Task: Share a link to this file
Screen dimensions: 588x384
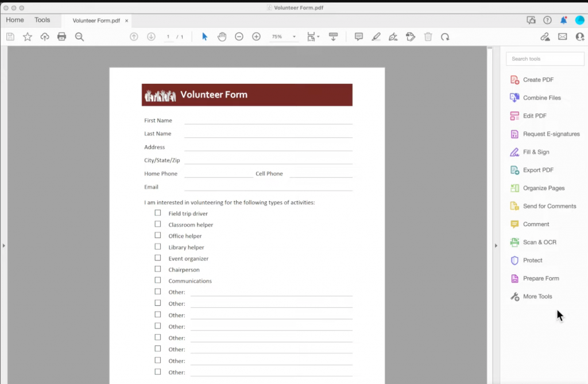Action: (546, 37)
